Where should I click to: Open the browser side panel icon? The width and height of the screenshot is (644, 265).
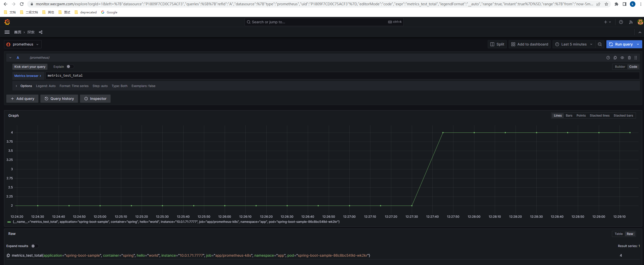(x=624, y=4)
